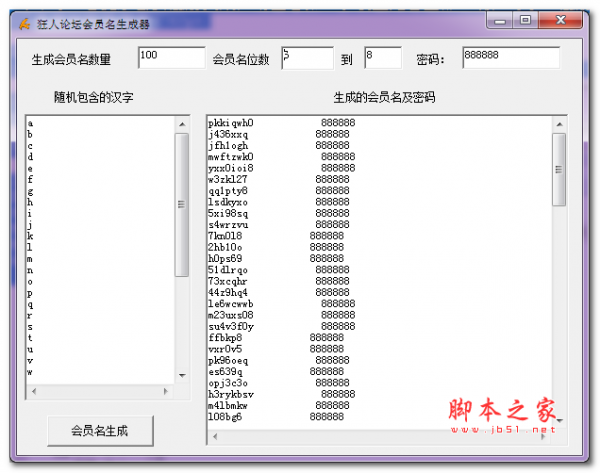Click generated name su4v3f0y
The width and height of the screenshot is (600, 473).
pyautogui.click(x=231, y=326)
